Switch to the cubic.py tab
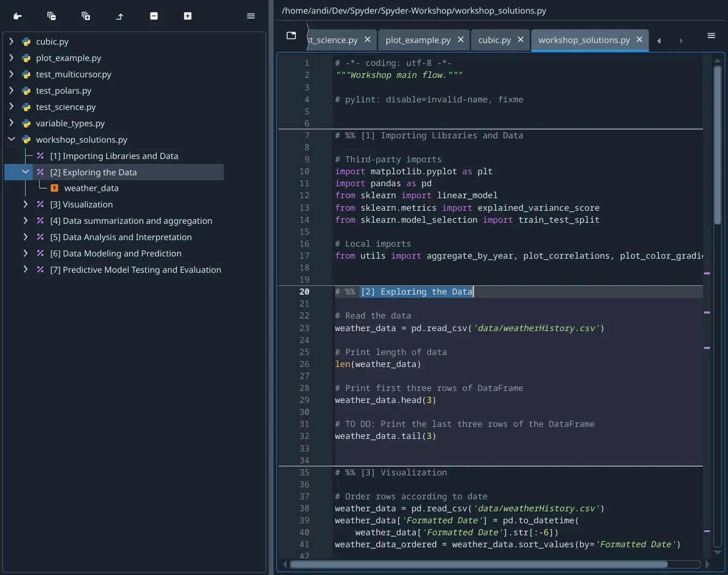This screenshot has width=728, height=575. 494,39
